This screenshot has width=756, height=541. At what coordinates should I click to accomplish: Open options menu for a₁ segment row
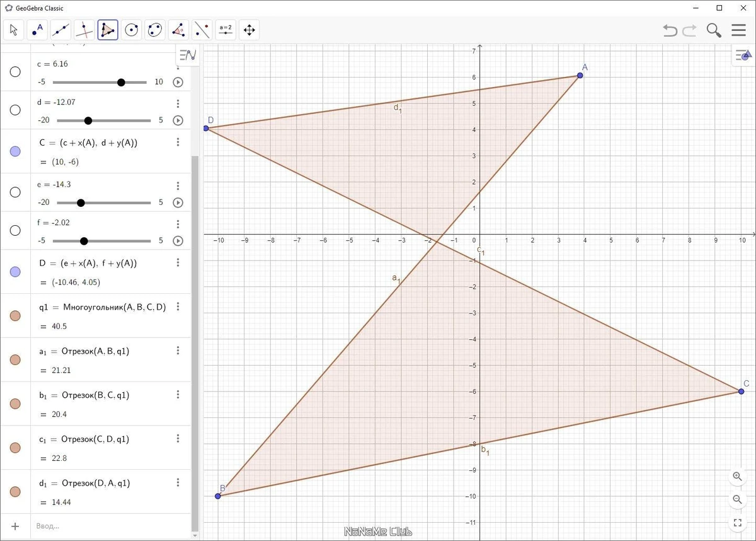tap(178, 351)
